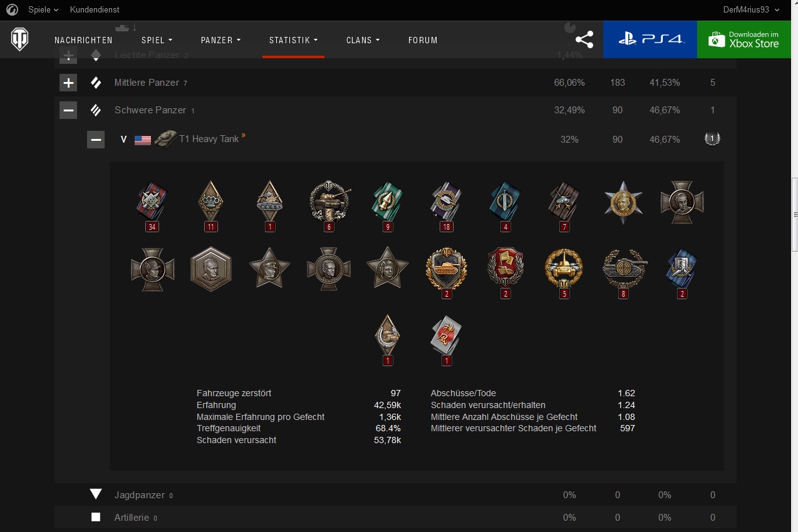Open the Clans menu

tap(363, 40)
